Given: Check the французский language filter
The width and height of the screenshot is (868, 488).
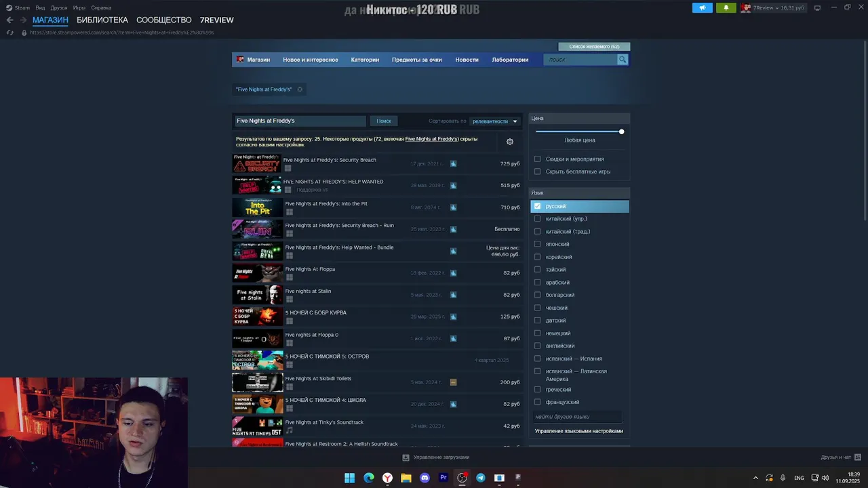Looking at the screenshot, I should click(x=538, y=402).
